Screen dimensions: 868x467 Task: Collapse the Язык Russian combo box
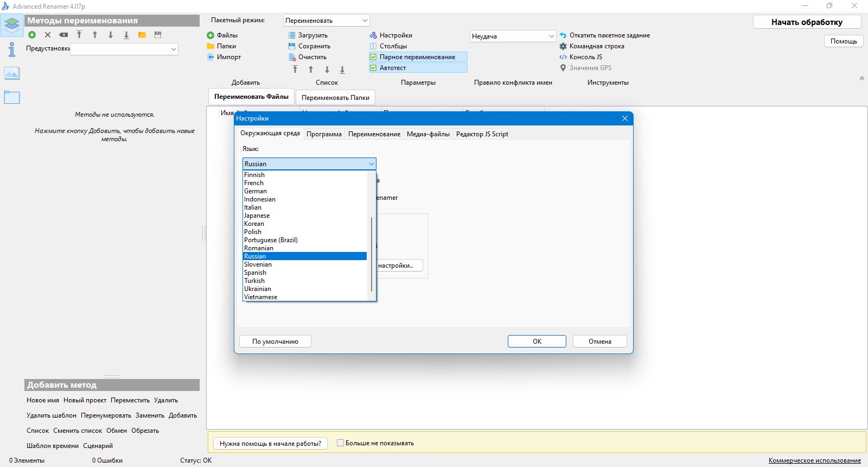tap(309, 164)
